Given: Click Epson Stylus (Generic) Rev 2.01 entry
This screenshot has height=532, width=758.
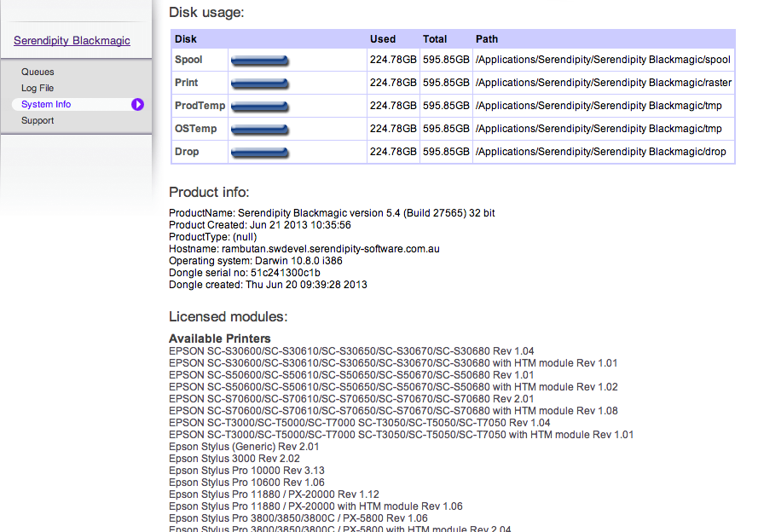Looking at the screenshot, I should (244, 447).
